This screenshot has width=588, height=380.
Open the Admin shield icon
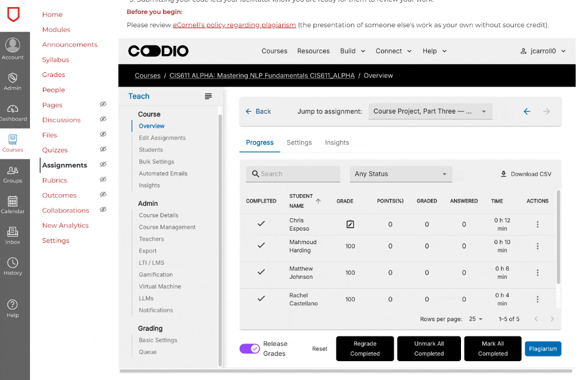(x=13, y=78)
